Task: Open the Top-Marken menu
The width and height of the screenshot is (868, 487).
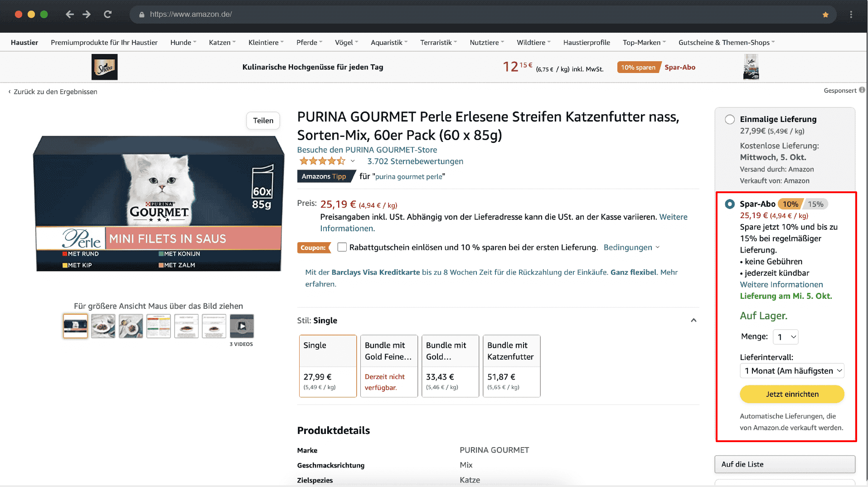Action: [644, 42]
